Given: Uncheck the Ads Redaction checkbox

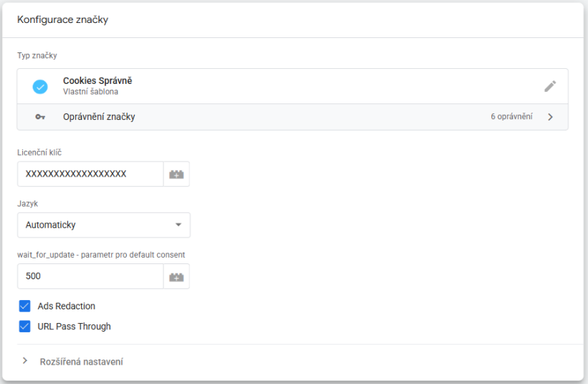Looking at the screenshot, I should 24,306.
